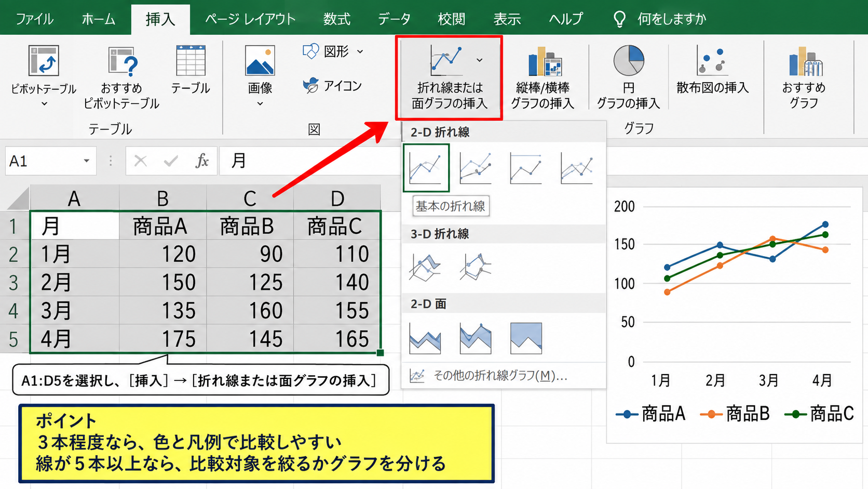Viewport: 868px width, 489px height.
Task: Select row header 3
Action: point(14,282)
